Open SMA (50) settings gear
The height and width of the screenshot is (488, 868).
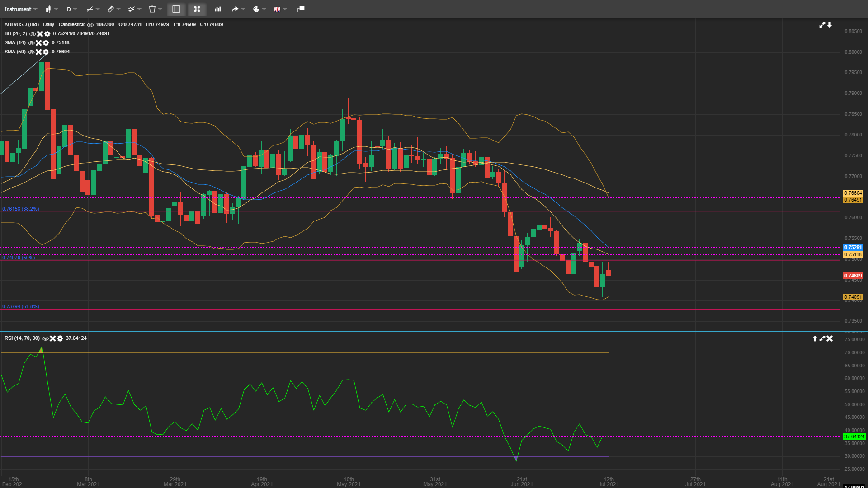click(46, 52)
